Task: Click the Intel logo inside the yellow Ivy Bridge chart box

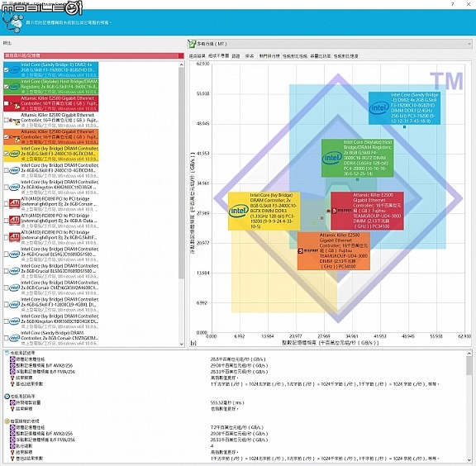Action: pos(239,211)
